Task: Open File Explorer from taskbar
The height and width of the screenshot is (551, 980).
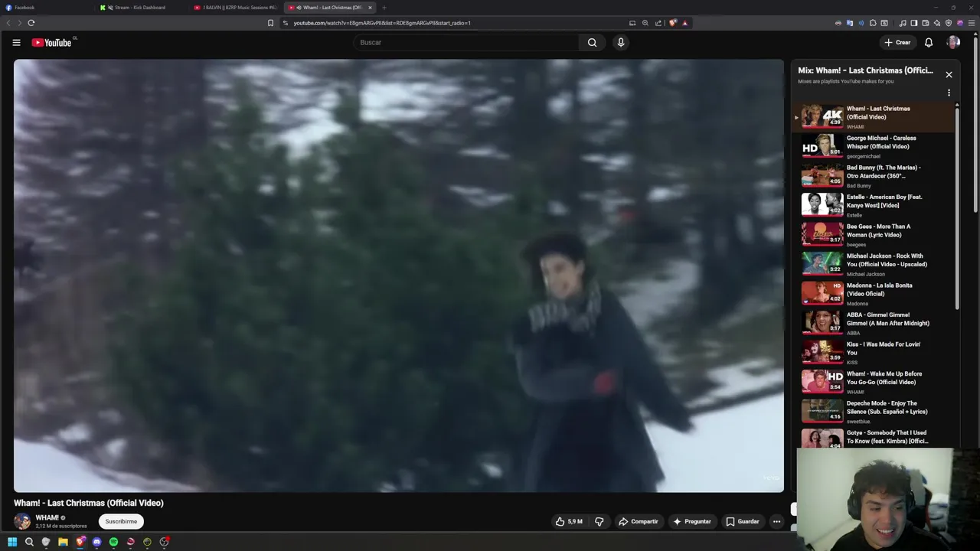Action: 63,542
